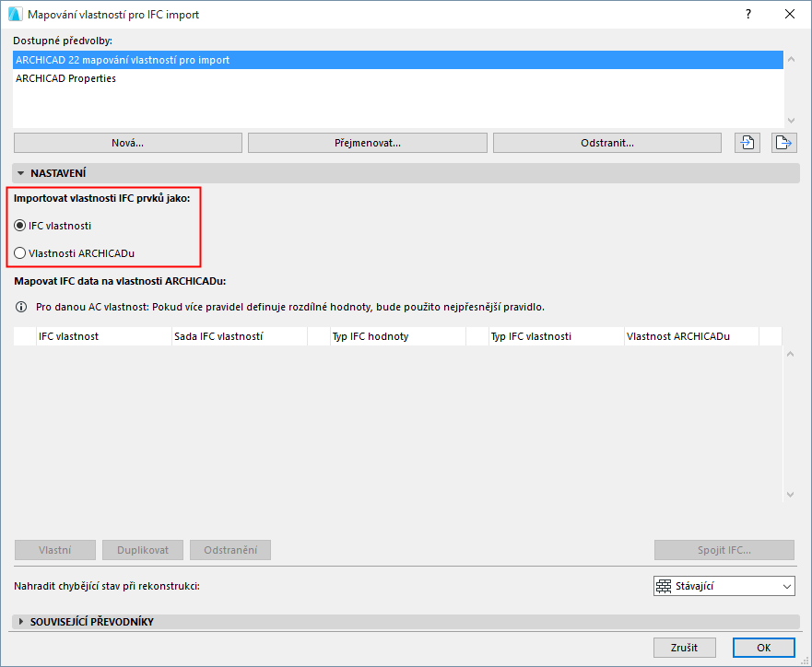
Task: Click the Přejmenovat... button
Action: 368,143
